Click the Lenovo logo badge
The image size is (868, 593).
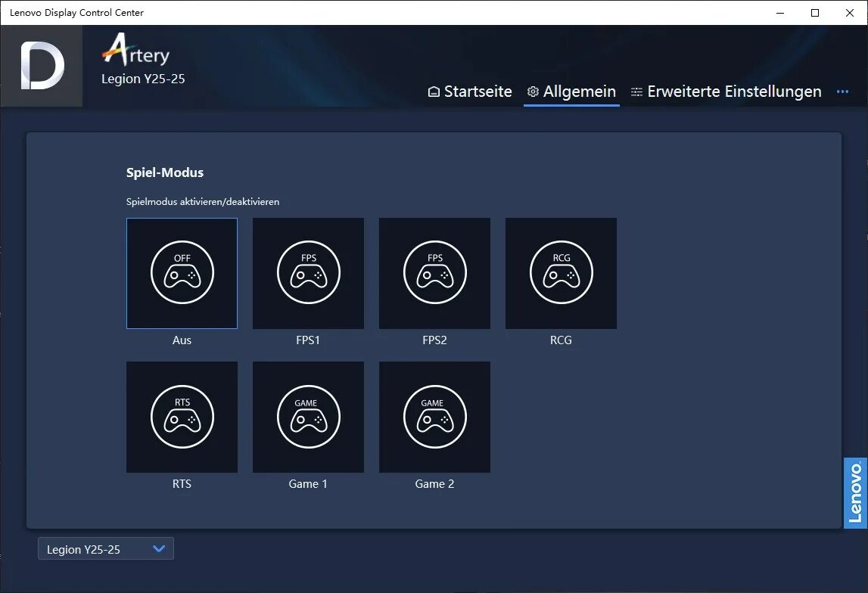pyautogui.click(x=855, y=493)
